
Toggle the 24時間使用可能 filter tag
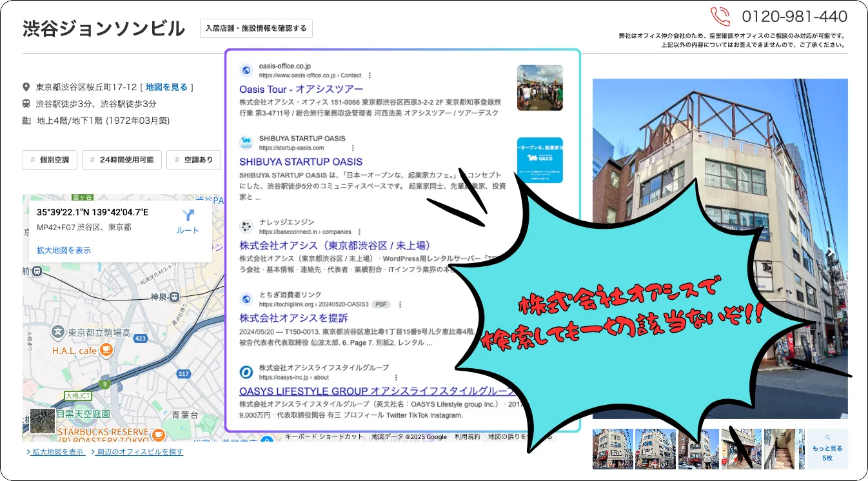[x=121, y=159]
